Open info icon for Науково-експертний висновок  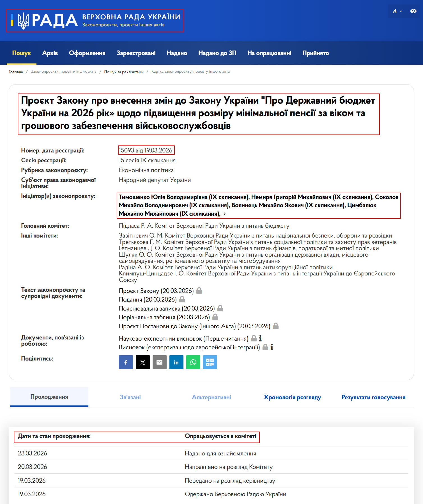(x=260, y=338)
